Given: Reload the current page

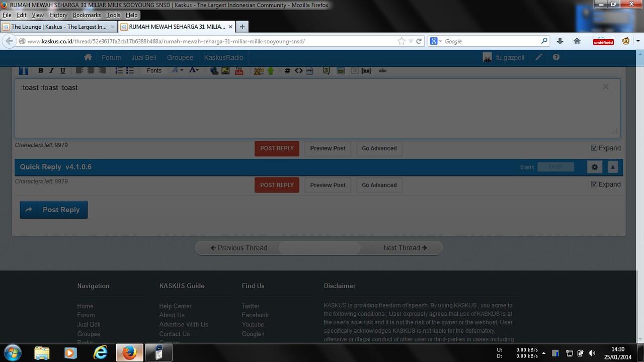Looking at the screenshot, I should click(419, 41).
